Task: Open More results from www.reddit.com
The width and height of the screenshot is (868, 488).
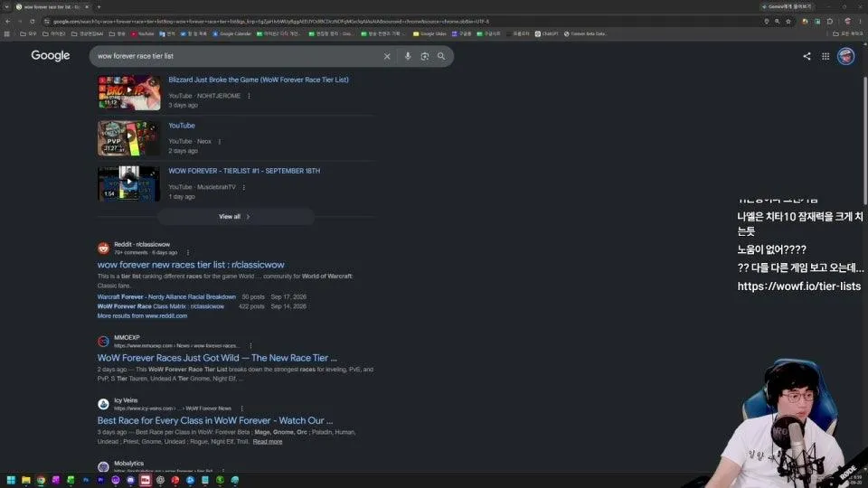Action: tap(142, 316)
